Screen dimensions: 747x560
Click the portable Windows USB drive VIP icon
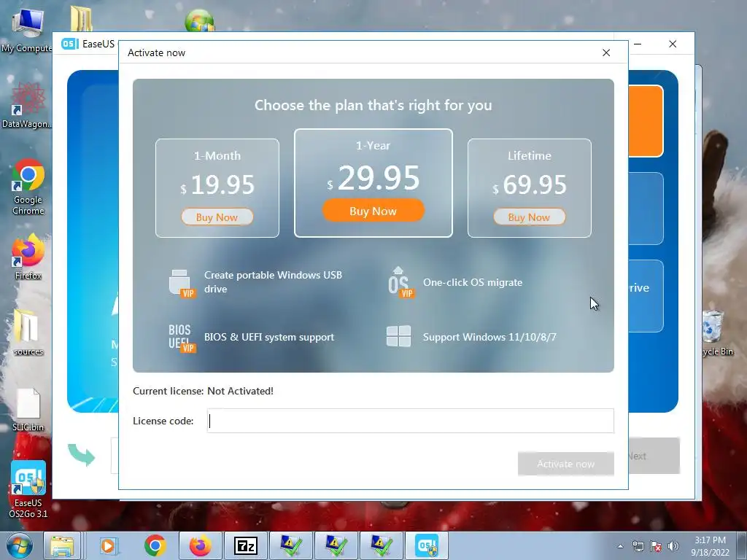click(x=182, y=284)
